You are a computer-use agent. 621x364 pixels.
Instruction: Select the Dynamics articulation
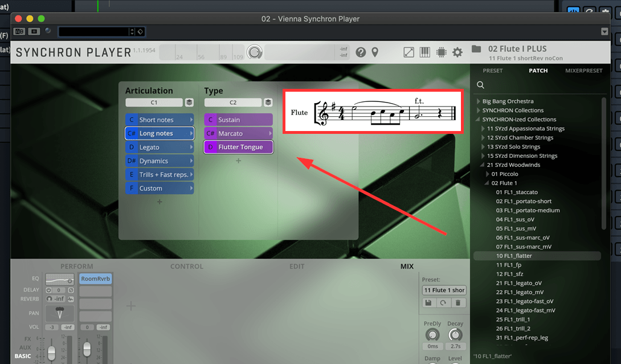click(x=160, y=161)
